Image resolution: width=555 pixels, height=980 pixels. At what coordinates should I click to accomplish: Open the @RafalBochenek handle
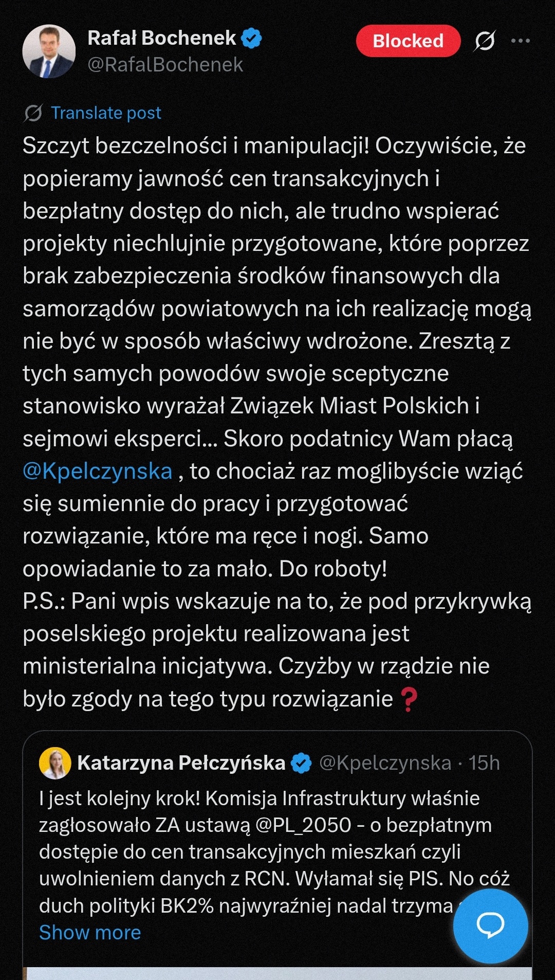[165, 65]
